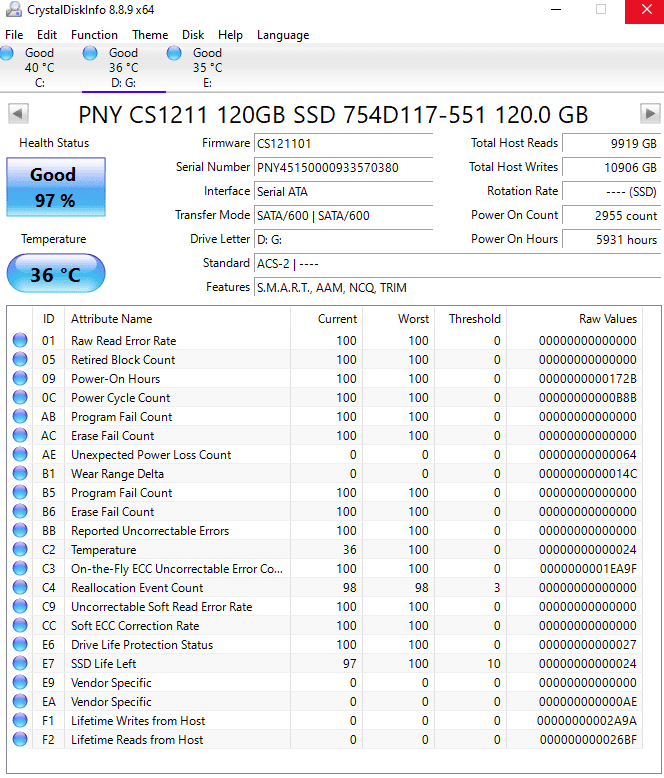Image resolution: width=664 pixels, height=778 pixels.
Task: Click status orb for Wear Range Delta
Action: (x=20, y=473)
